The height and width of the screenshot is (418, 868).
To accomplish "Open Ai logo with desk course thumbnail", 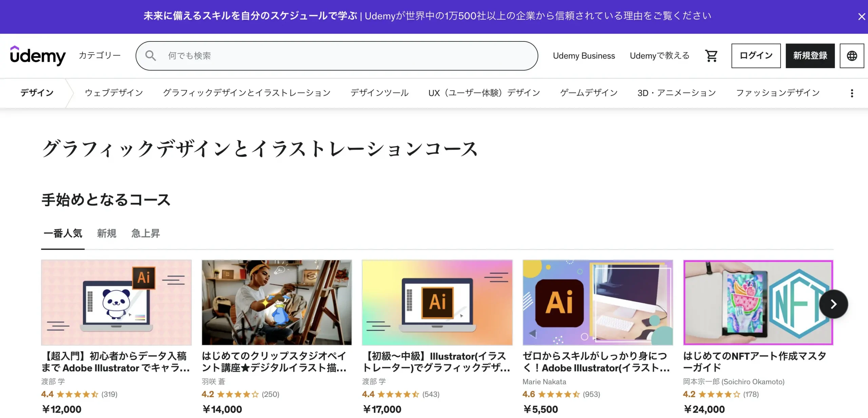I will 598,302.
